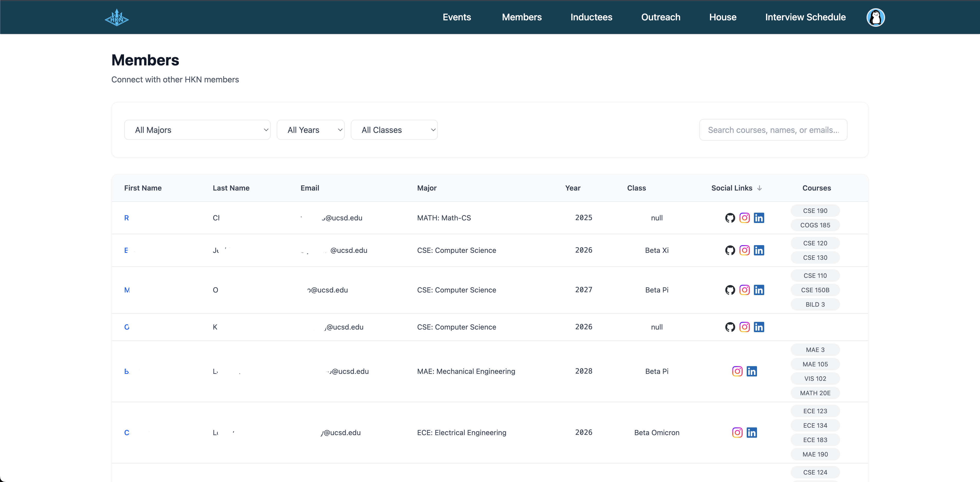Open the penguin account avatar menu
This screenshot has height=482, width=980.
click(876, 17)
